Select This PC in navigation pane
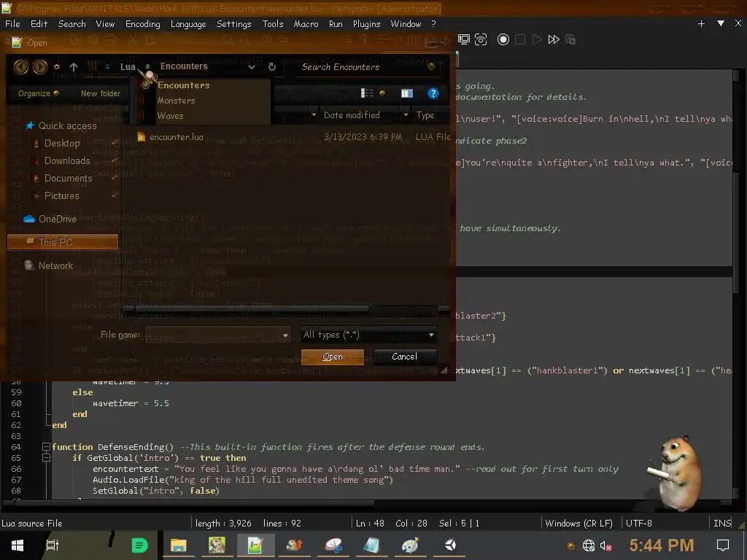Image resolution: width=747 pixels, height=560 pixels. [x=63, y=242]
